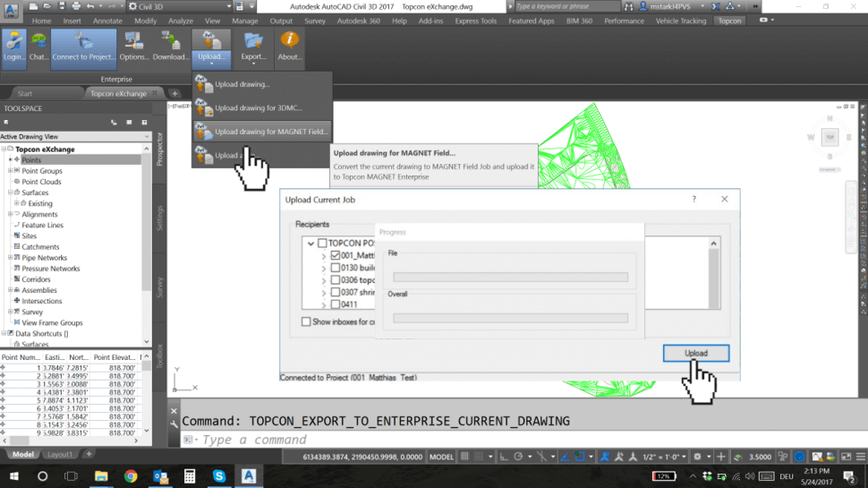The width and height of the screenshot is (868, 488).
Task: Switch to the Layout1 tab
Action: pyautogui.click(x=59, y=454)
